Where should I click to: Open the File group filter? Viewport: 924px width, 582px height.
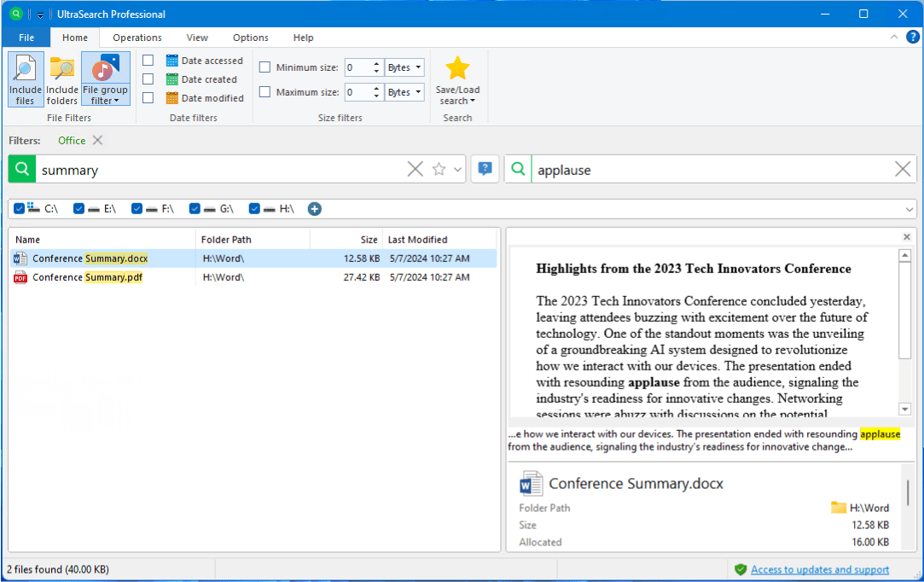[105, 79]
